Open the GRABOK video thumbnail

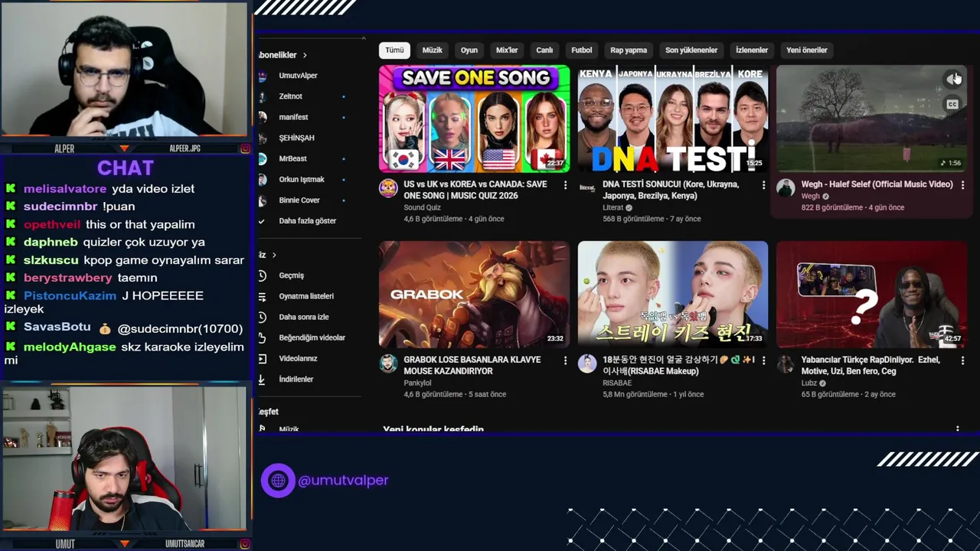[x=474, y=295]
